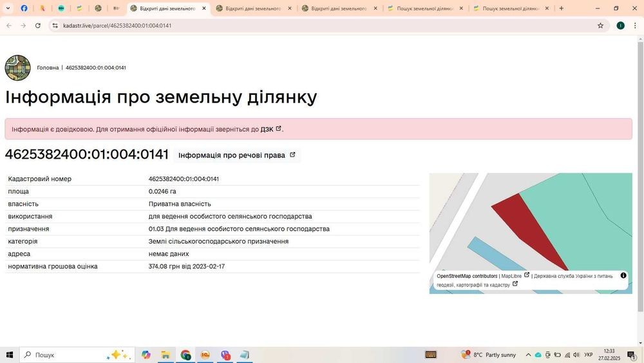Switch to the second Відкриті дані земельного tab
The image size is (644, 363).
(253, 8)
